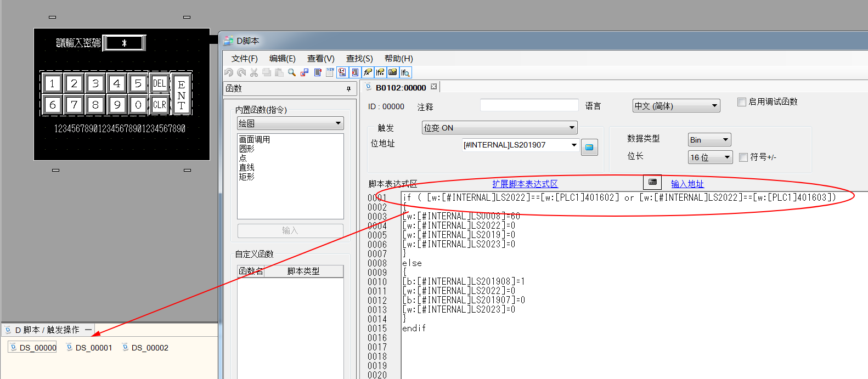868x379 pixels.
Task: Open the bit address keypad icon button
Action: 589,147
